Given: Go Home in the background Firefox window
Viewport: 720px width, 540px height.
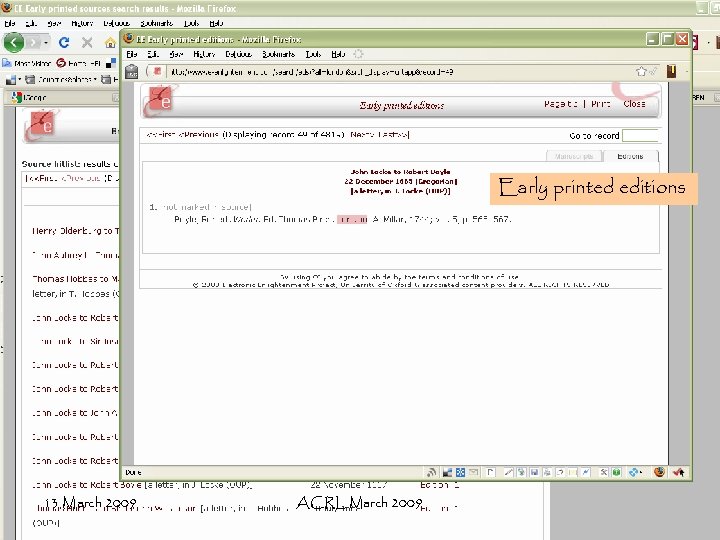Looking at the screenshot, I should 110,43.
